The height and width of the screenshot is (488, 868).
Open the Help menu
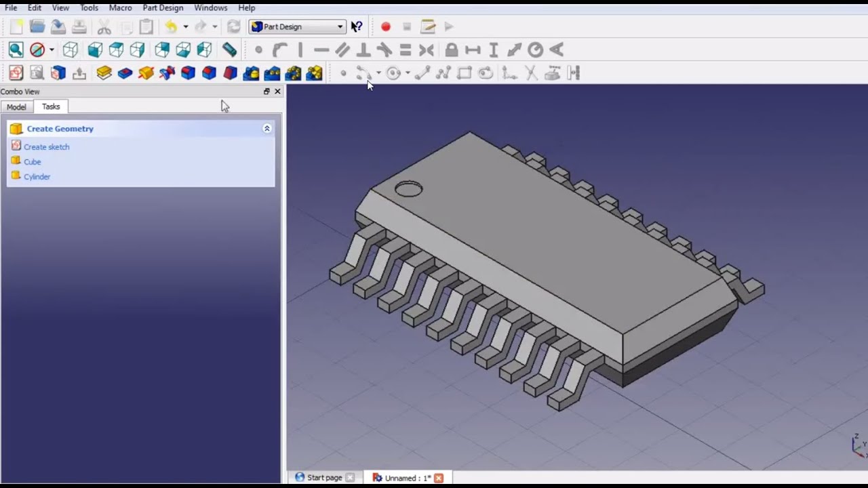click(247, 7)
